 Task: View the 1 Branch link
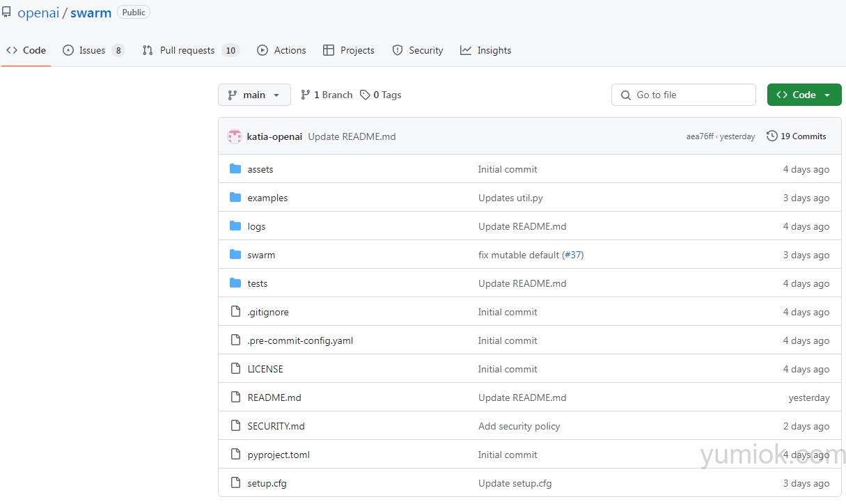pos(333,95)
